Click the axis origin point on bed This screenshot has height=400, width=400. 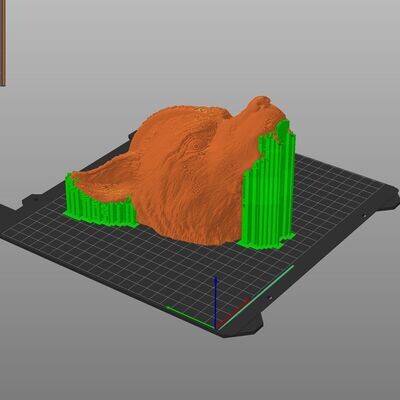pyautogui.click(x=216, y=328)
